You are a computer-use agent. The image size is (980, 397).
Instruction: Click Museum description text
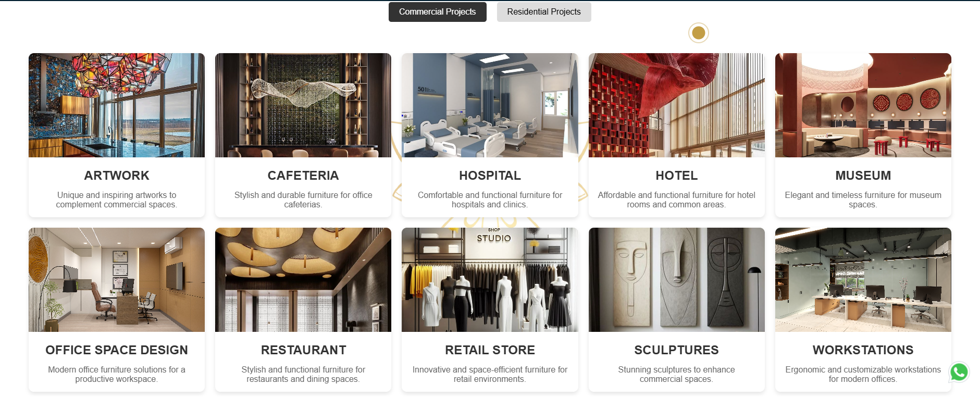(863, 200)
